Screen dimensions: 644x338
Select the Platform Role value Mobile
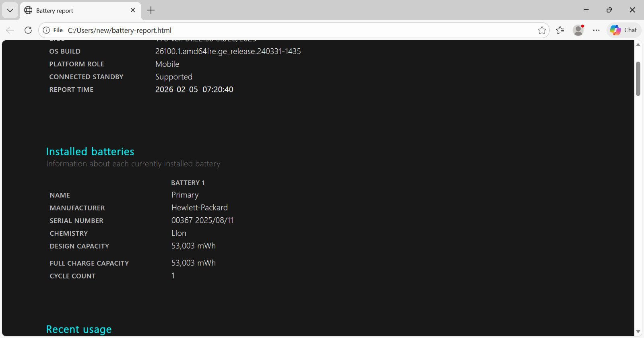[167, 64]
